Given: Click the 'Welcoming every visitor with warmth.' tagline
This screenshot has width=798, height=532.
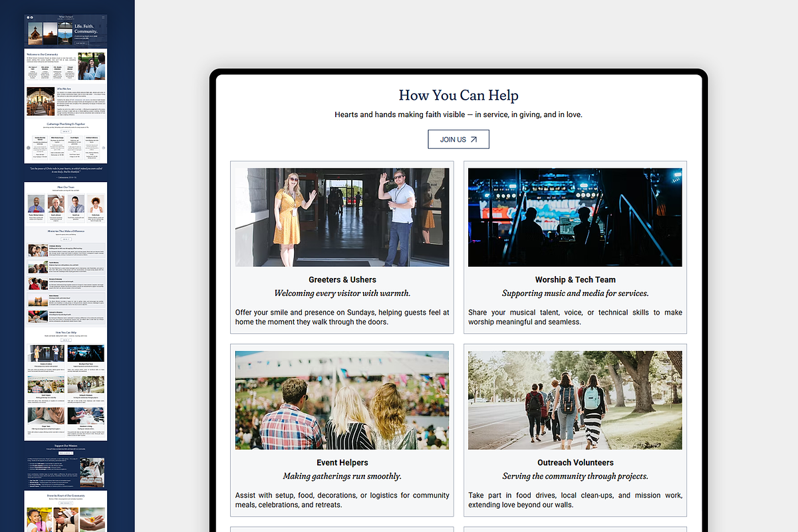Looking at the screenshot, I should tap(342, 293).
